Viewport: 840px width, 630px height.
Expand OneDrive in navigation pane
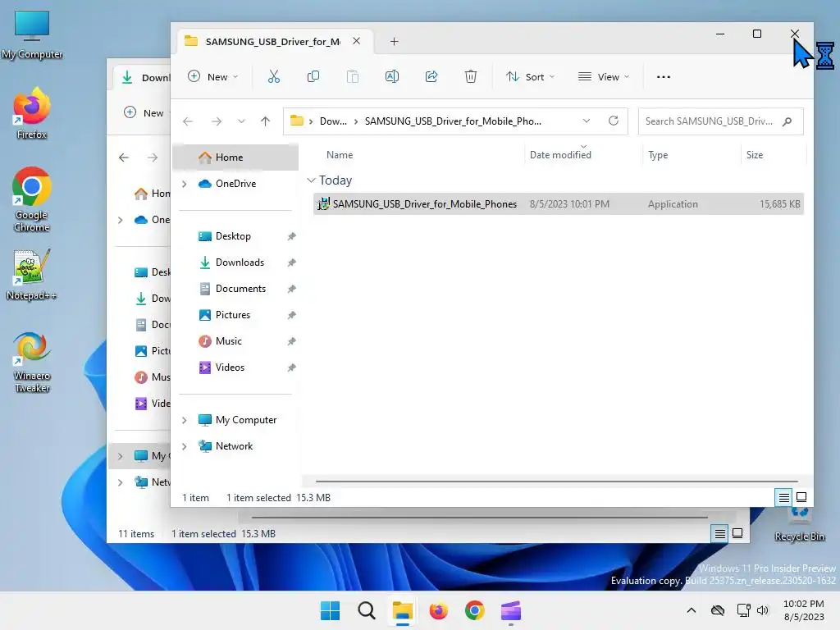point(185,184)
